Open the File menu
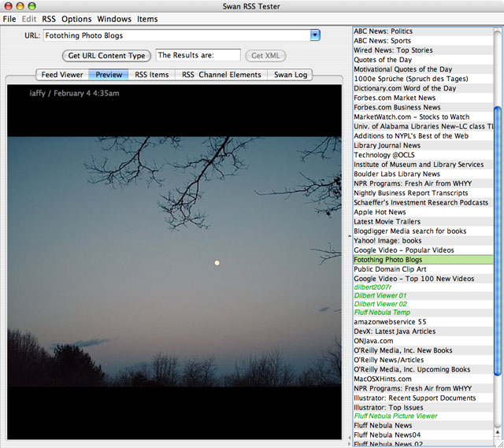The height and width of the screenshot is (448, 504). point(9,19)
